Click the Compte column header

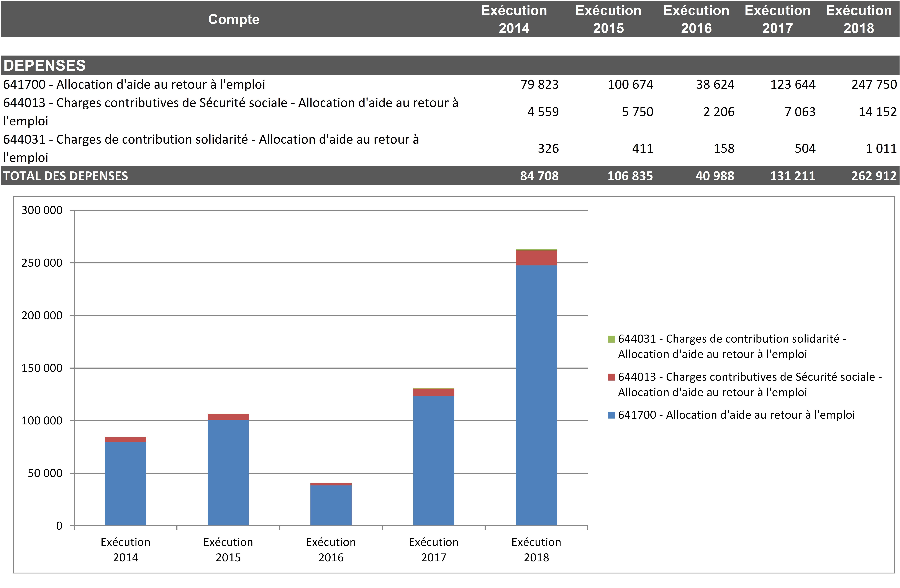tap(234, 19)
